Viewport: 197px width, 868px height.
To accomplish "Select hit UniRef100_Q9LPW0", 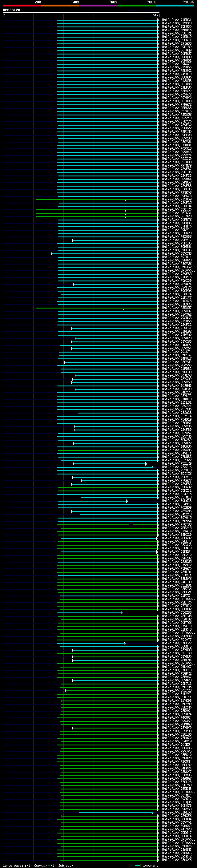I will (177, 88).
